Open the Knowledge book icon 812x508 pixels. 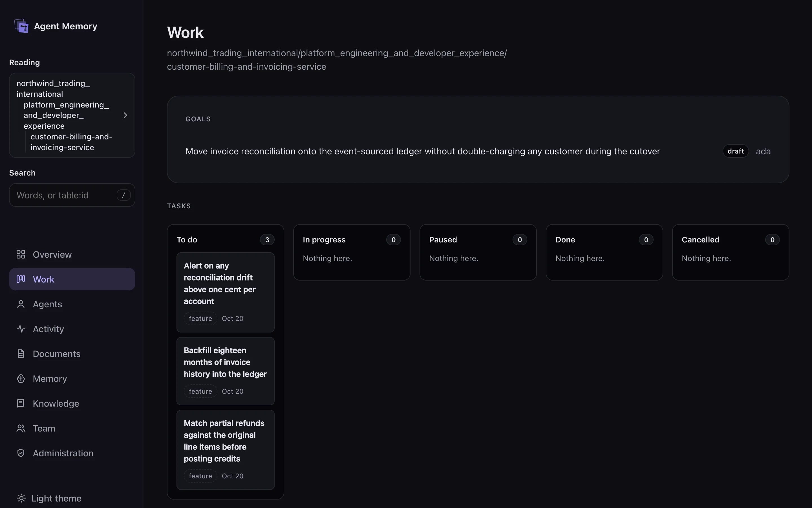tap(21, 403)
